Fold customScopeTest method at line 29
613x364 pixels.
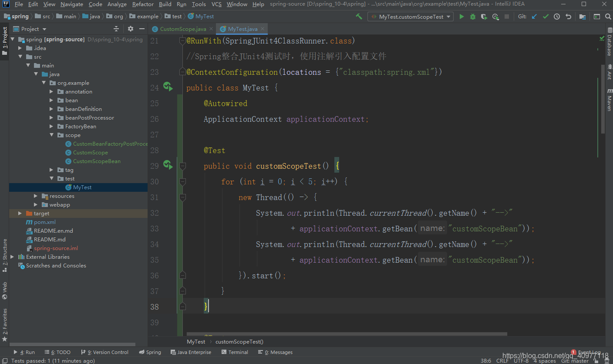click(182, 166)
